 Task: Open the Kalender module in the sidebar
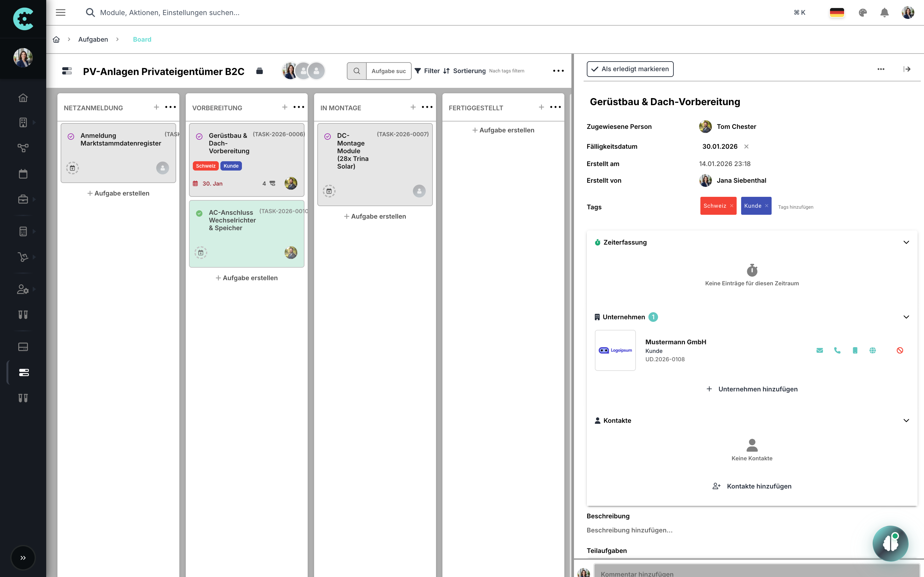pyautogui.click(x=23, y=174)
